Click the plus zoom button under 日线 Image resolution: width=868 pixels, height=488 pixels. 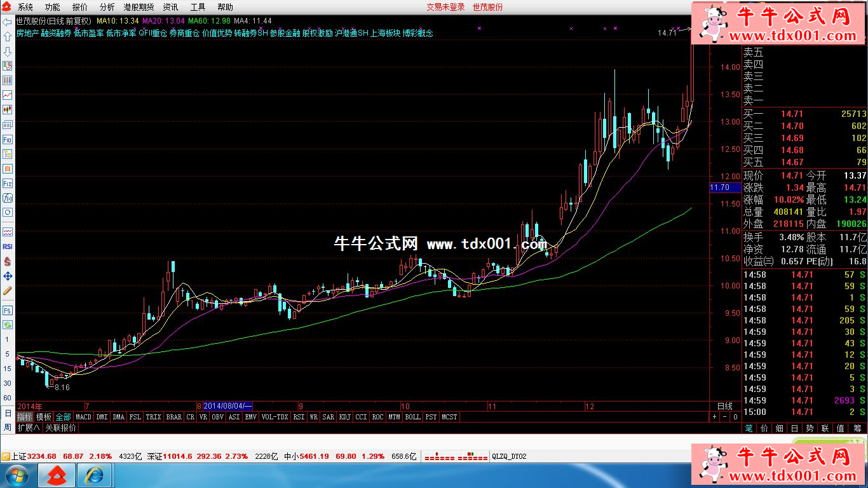point(715,417)
